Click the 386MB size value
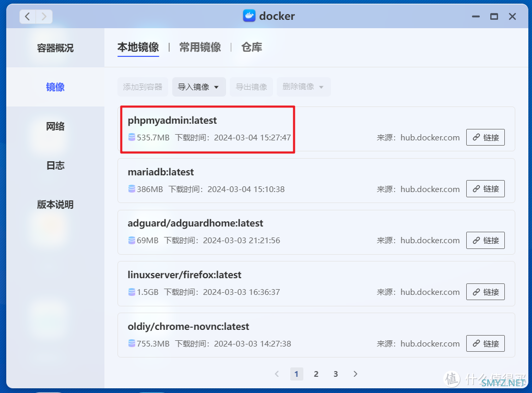Image resolution: width=532 pixels, height=393 pixels. (x=150, y=189)
